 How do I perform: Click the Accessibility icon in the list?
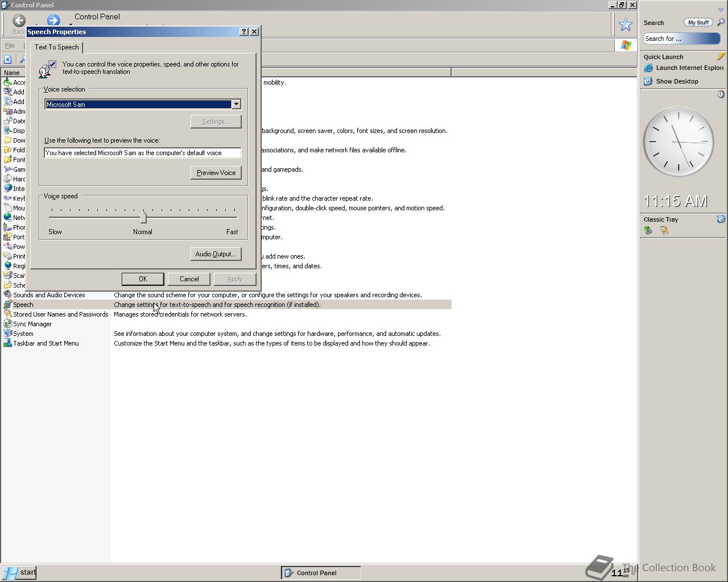tap(8, 82)
